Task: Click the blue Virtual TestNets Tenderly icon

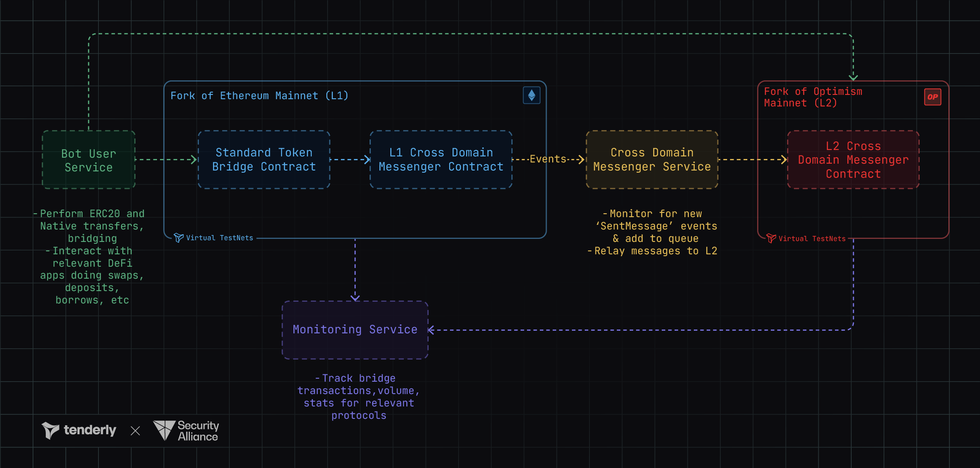Action: pyautogui.click(x=179, y=238)
